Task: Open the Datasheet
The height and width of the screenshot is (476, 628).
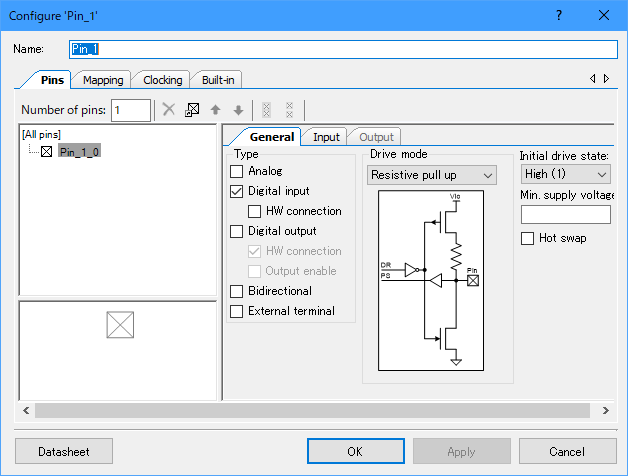Action: (64, 452)
